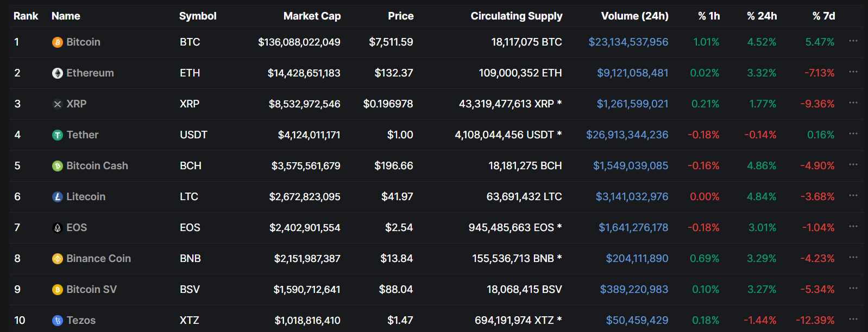868x332 pixels.
Task: Open three-dot menu in Tether row
Action: 853,134
